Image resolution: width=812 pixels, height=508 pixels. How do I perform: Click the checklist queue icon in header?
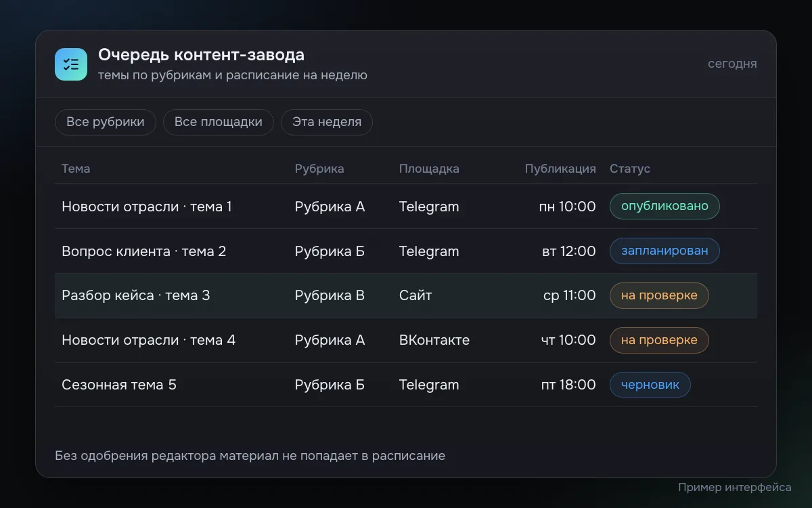pyautogui.click(x=71, y=64)
